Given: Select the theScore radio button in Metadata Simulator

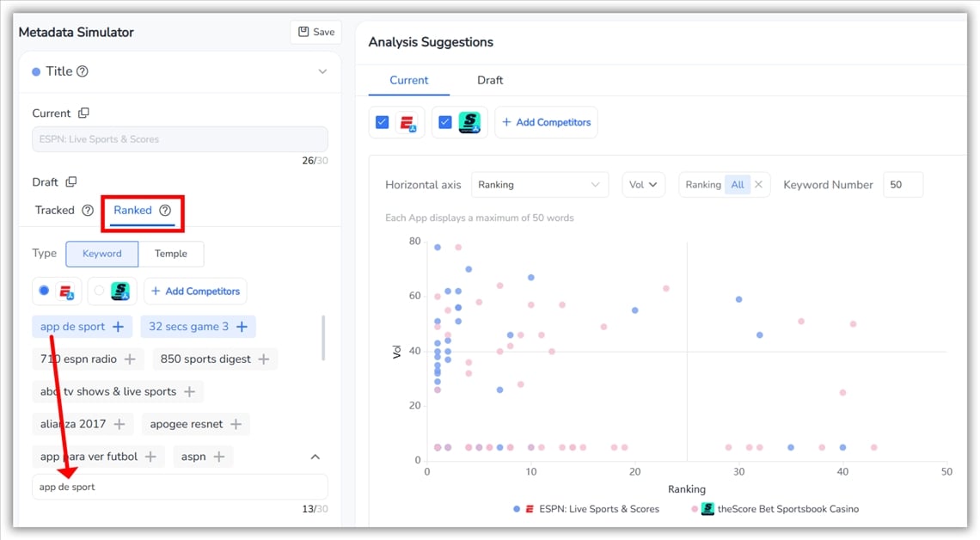Looking at the screenshot, I should pyautogui.click(x=99, y=291).
